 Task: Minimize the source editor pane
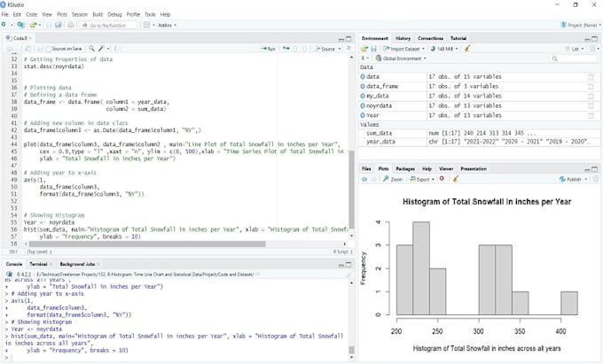(341, 39)
